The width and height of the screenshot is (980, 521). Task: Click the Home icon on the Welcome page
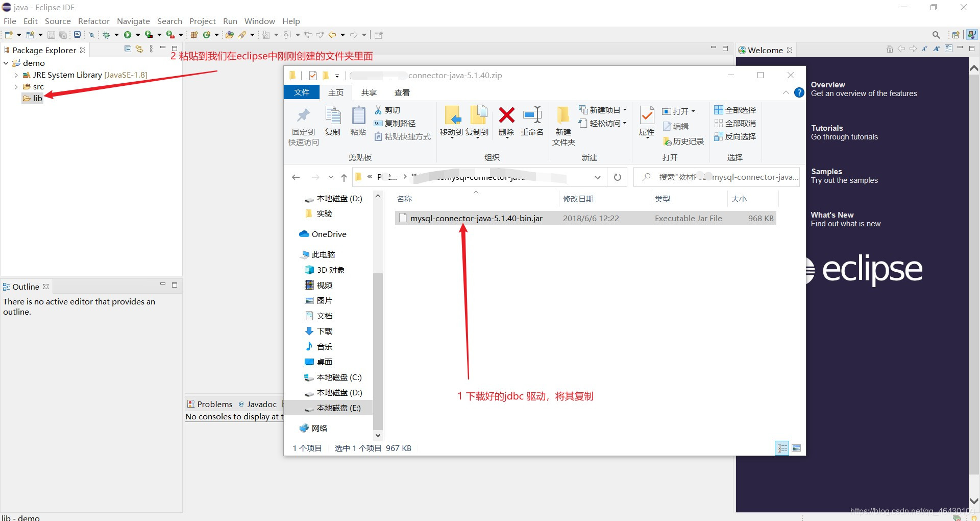tap(889, 49)
